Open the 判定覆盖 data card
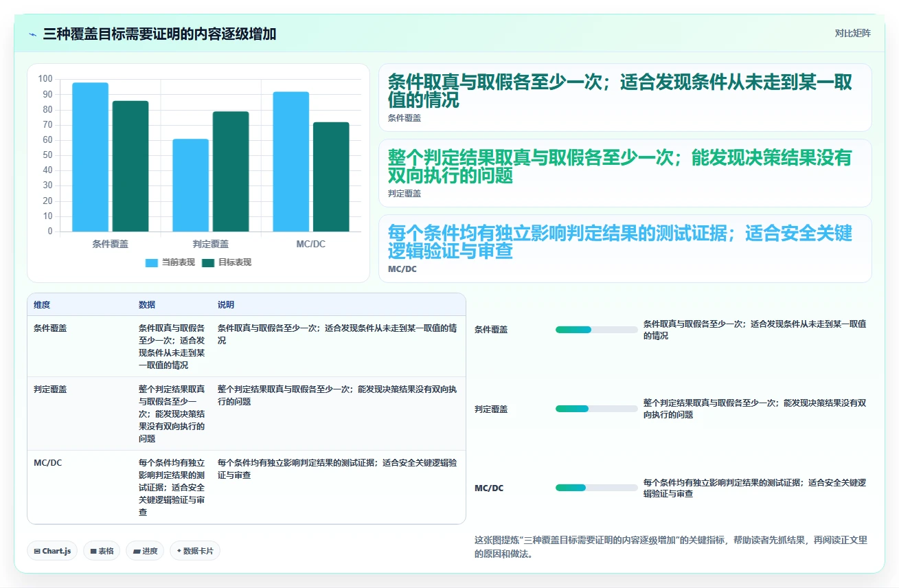The height and width of the screenshot is (588, 899). 625,173
